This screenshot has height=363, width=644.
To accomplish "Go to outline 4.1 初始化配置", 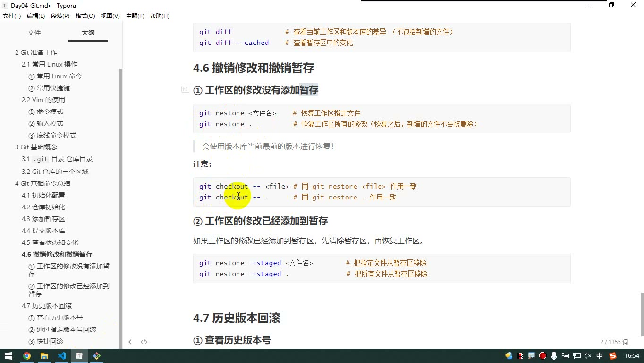I will tap(43, 195).
